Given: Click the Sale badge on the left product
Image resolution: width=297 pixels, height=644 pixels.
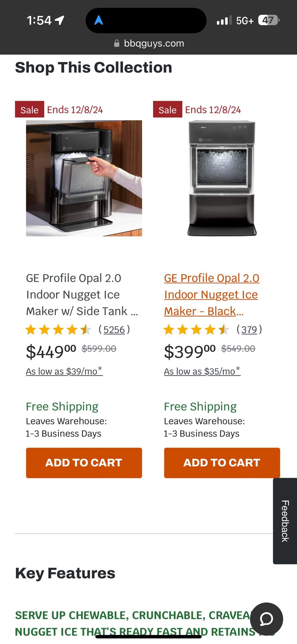Looking at the screenshot, I should pyautogui.click(x=29, y=109).
